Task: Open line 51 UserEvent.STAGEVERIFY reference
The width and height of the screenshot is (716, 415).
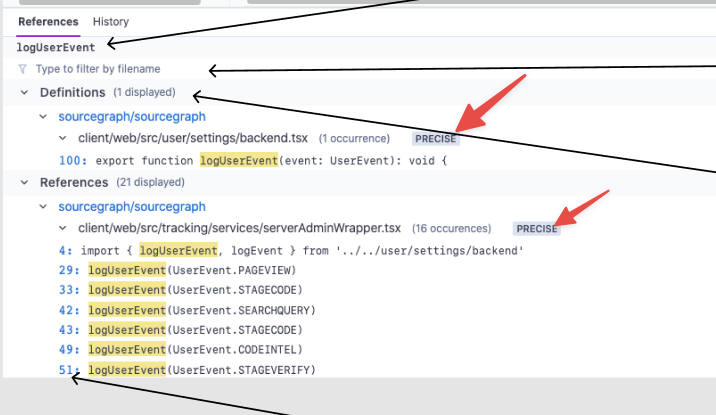Action: pyautogui.click(x=187, y=370)
